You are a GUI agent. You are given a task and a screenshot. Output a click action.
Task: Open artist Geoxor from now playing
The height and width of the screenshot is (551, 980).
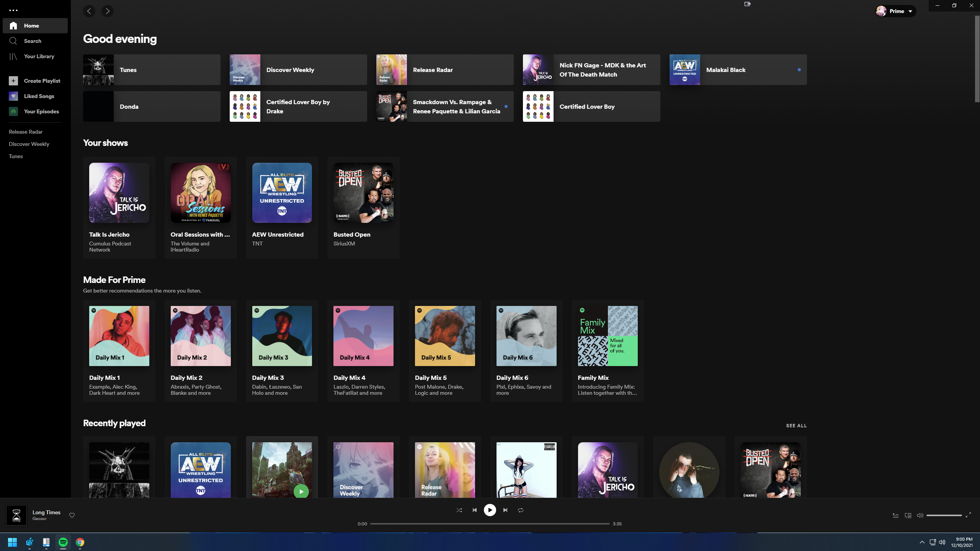pos(39,519)
